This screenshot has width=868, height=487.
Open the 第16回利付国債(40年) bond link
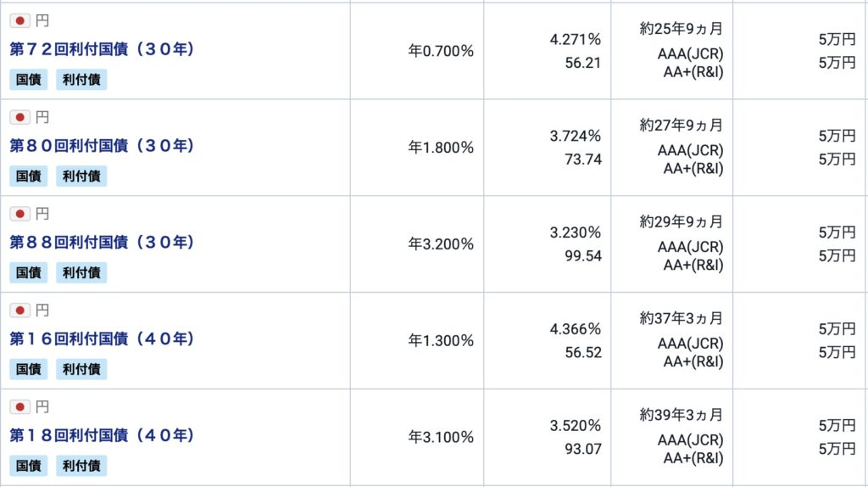coord(103,340)
